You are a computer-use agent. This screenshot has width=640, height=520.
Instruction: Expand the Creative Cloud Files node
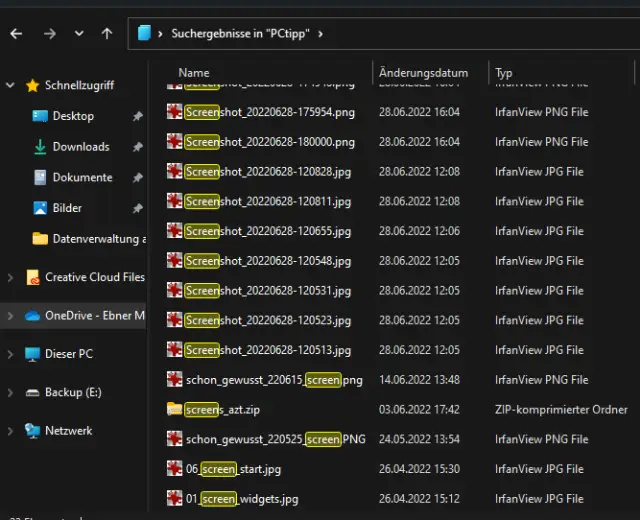[x=10, y=277]
